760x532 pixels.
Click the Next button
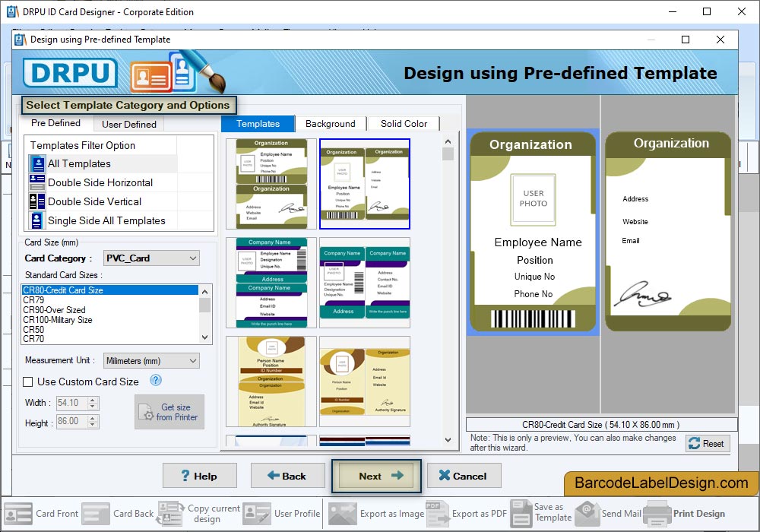(x=377, y=476)
